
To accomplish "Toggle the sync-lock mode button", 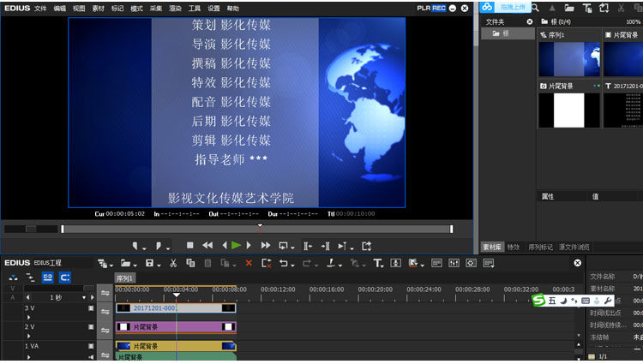I will [65, 277].
